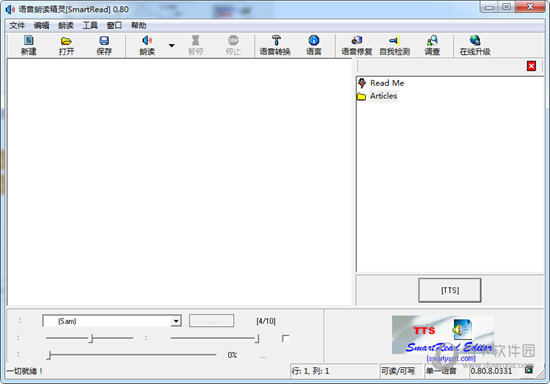
Task: Toggle the checkbox beside the second slider
Action: [286, 338]
